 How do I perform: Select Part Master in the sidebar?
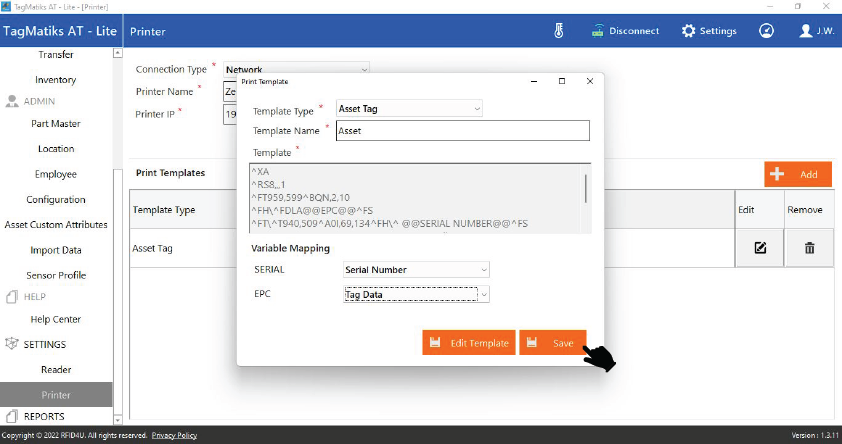pos(56,124)
